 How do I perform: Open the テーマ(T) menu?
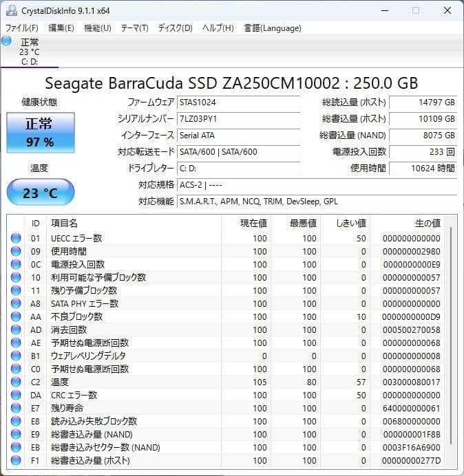135,28
